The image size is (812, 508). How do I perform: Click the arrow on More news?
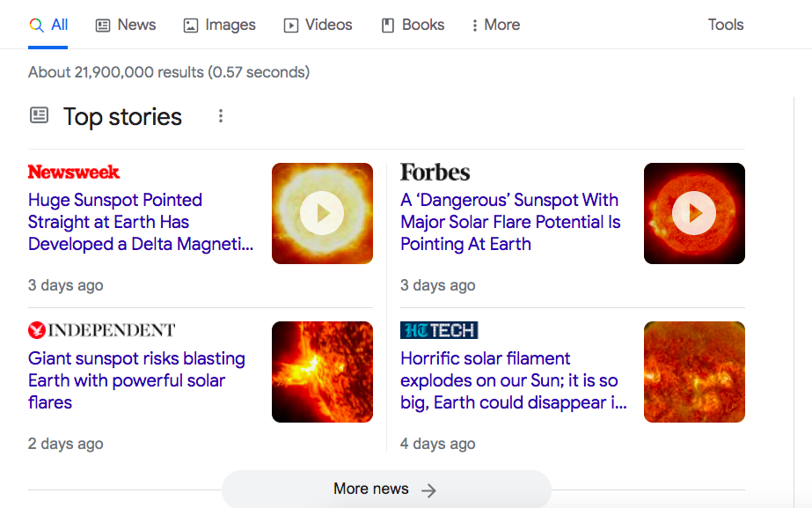[x=428, y=490]
